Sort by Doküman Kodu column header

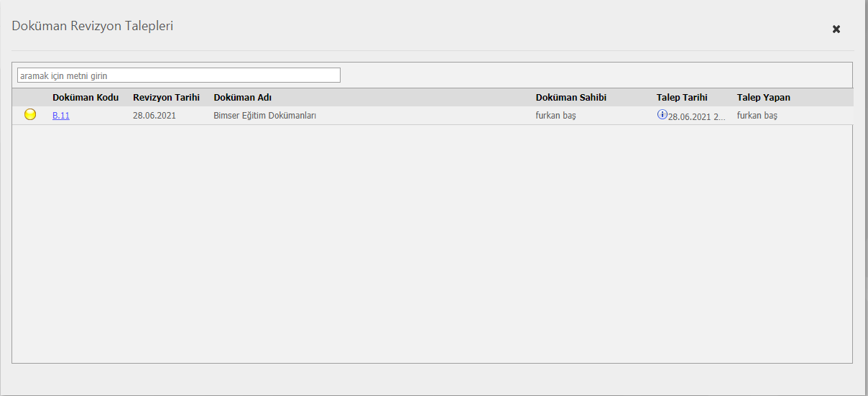[86, 98]
